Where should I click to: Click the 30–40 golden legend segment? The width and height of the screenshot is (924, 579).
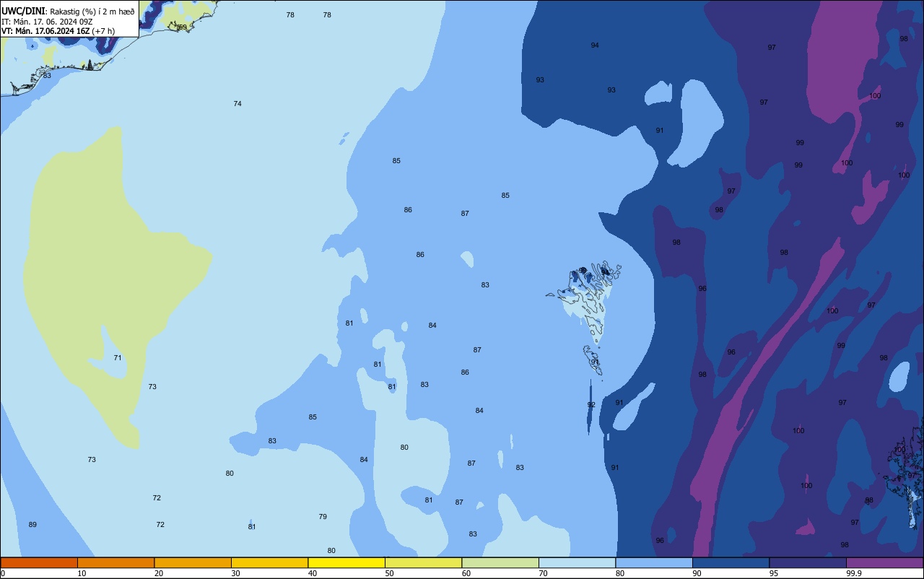[269, 562]
